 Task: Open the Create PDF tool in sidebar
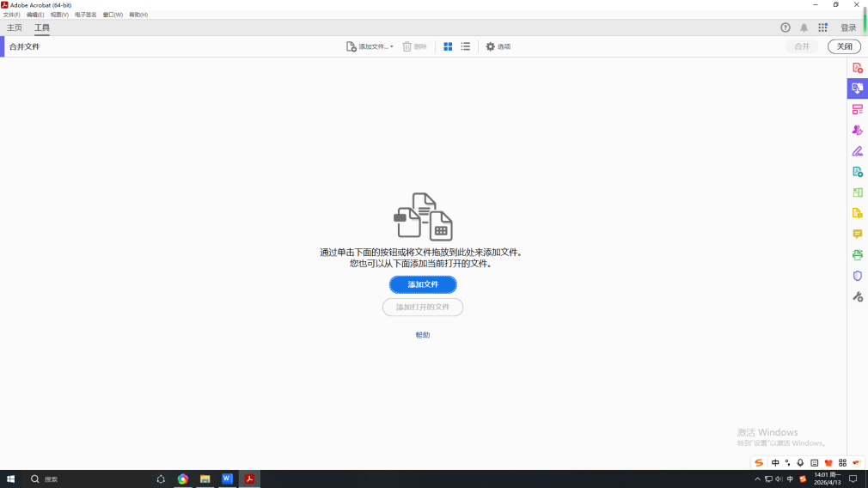tap(857, 68)
